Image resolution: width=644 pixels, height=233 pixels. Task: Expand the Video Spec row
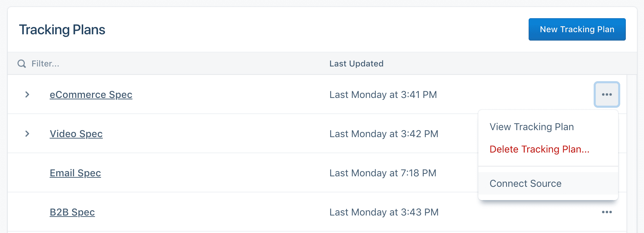pyautogui.click(x=27, y=134)
